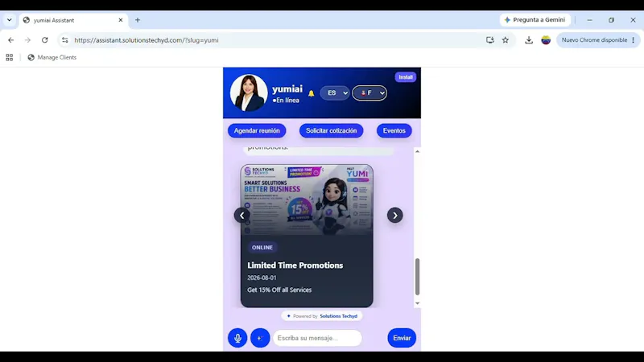Click Limited Time Promotions title
644x362 pixels.
295,265
